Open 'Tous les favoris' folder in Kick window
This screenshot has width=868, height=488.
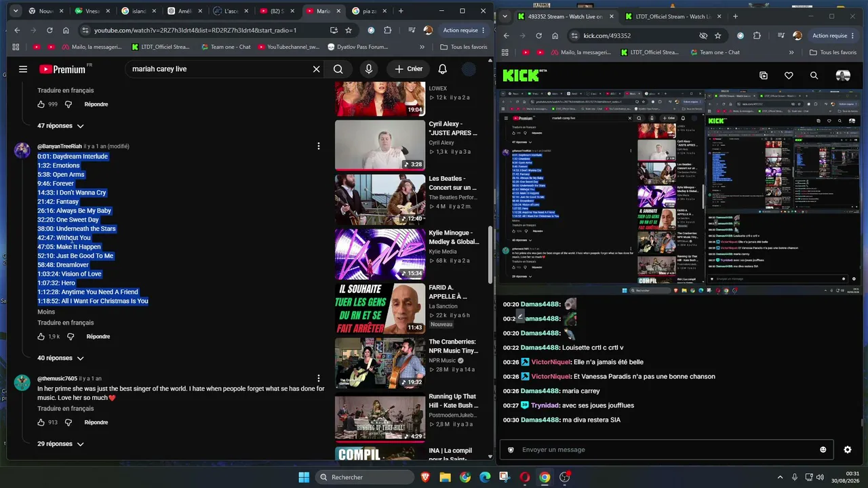click(x=833, y=52)
